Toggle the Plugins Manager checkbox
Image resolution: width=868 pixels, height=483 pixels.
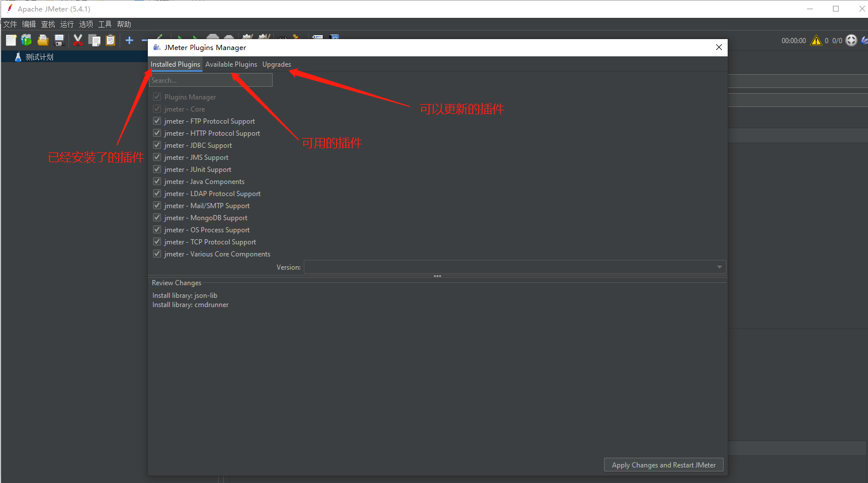(x=157, y=97)
